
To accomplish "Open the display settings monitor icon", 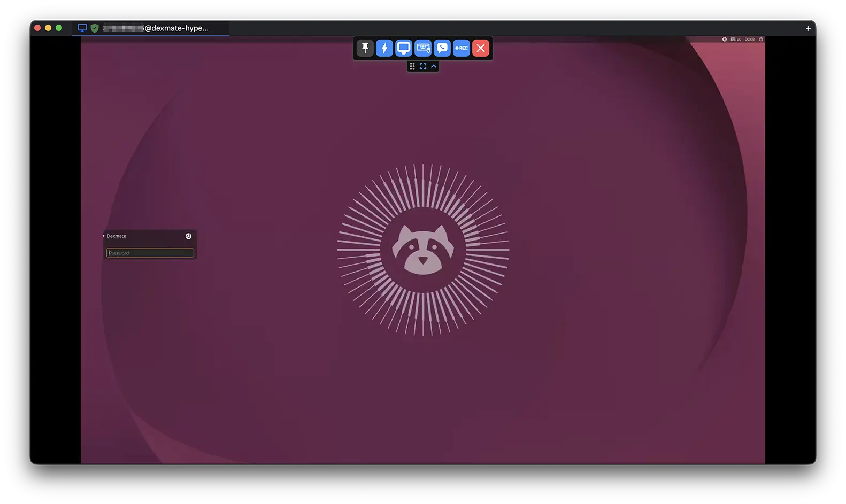I will [x=404, y=48].
